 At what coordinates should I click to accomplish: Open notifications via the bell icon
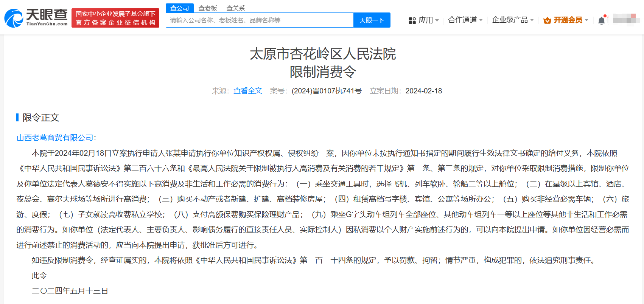coord(601,20)
